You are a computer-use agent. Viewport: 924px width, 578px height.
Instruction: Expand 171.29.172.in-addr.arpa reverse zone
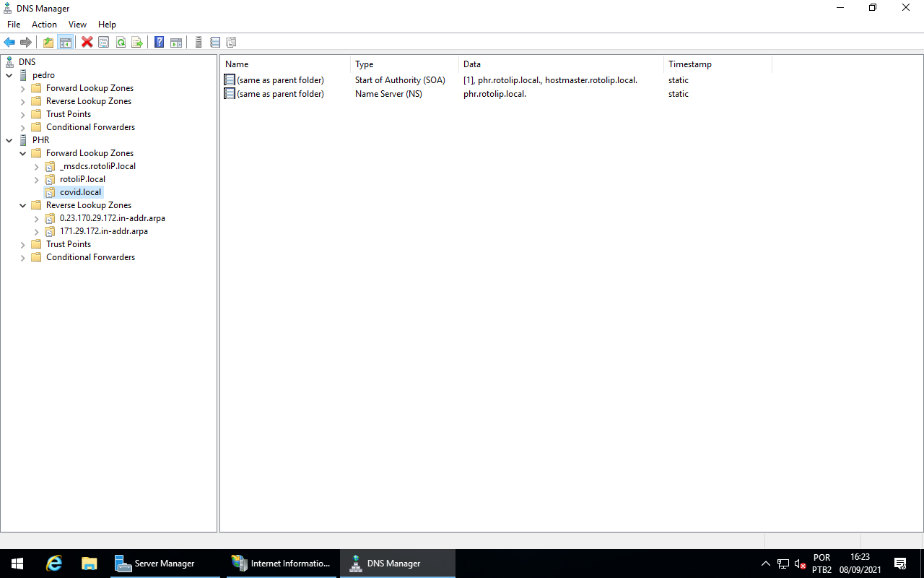pyautogui.click(x=37, y=231)
